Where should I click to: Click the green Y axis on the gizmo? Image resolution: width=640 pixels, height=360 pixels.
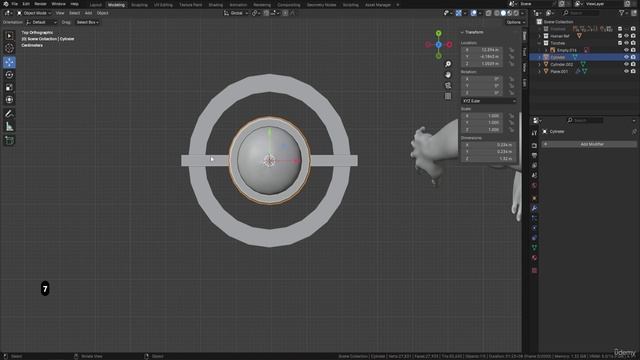pos(438,33)
